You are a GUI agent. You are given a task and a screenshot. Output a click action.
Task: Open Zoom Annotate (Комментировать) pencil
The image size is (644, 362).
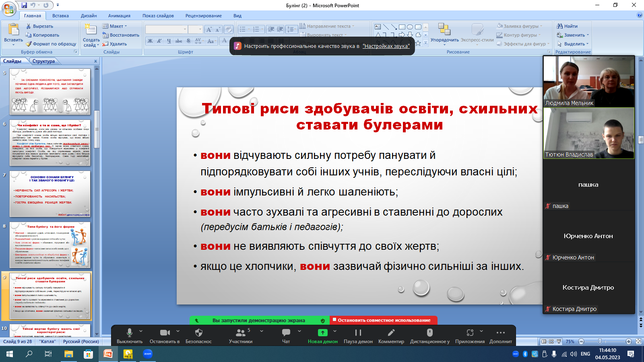(391, 335)
